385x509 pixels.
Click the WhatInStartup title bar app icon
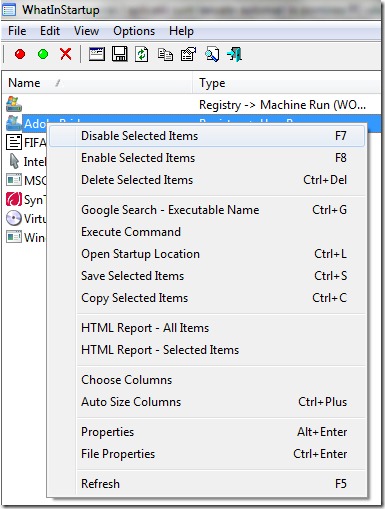(x=9, y=10)
